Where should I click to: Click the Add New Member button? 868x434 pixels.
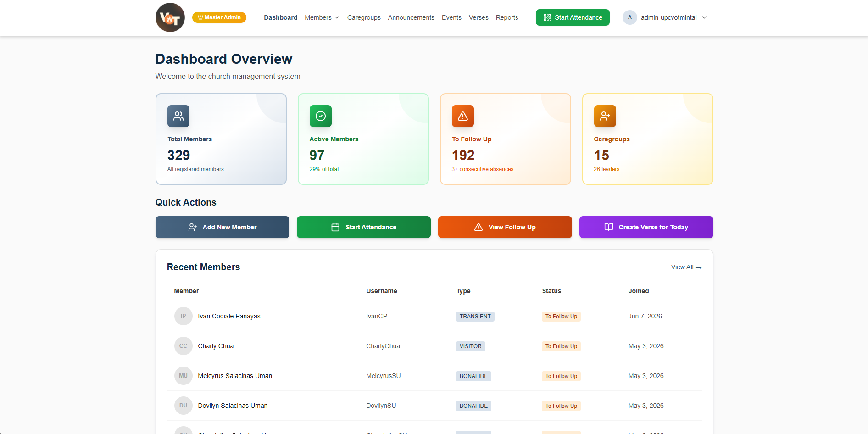tap(223, 227)
